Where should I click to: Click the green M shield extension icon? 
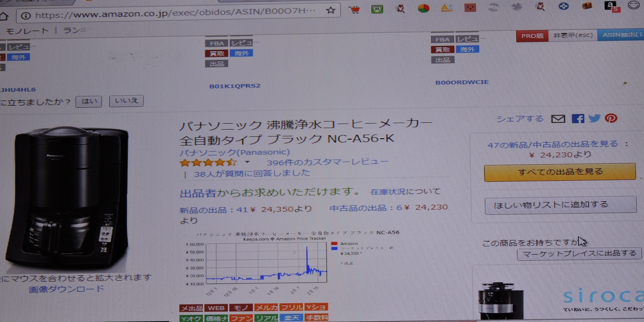[x=377, y=9]
